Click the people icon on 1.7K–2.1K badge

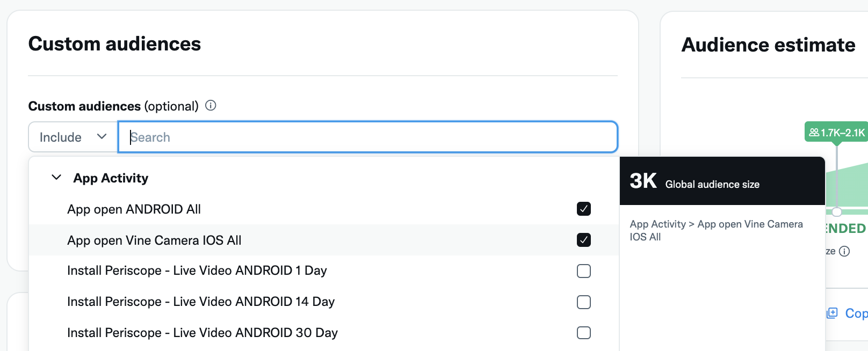coord(814,132)
